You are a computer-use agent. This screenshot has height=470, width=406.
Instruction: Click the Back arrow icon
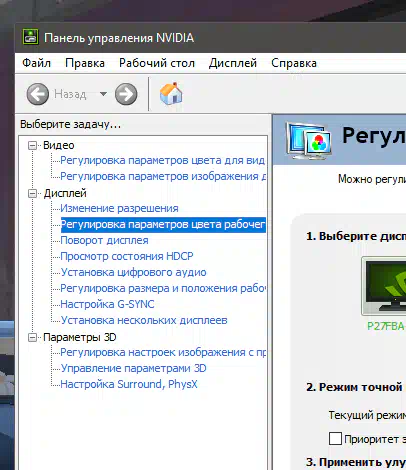pos(38,94)
